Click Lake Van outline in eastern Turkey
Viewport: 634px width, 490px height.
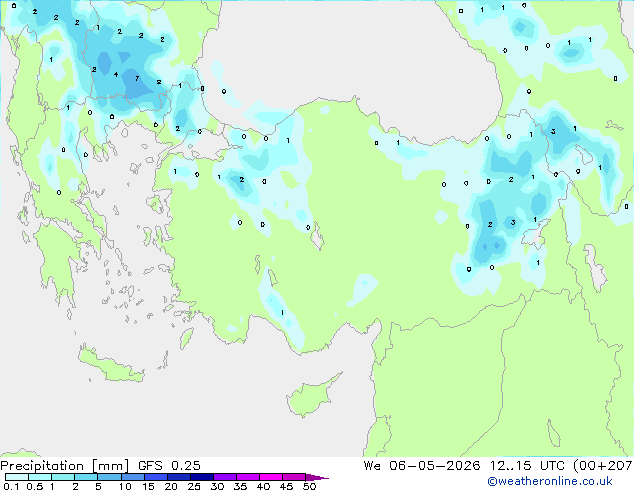pos(536,234)
